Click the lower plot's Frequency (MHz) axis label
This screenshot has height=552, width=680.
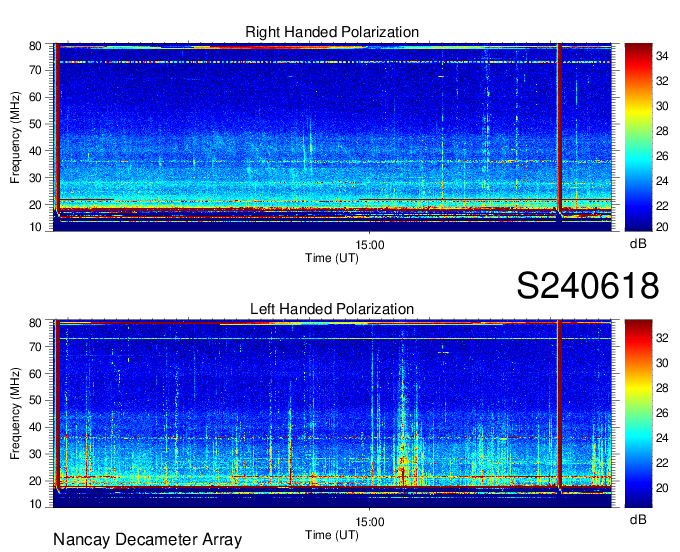click(15, 414)
